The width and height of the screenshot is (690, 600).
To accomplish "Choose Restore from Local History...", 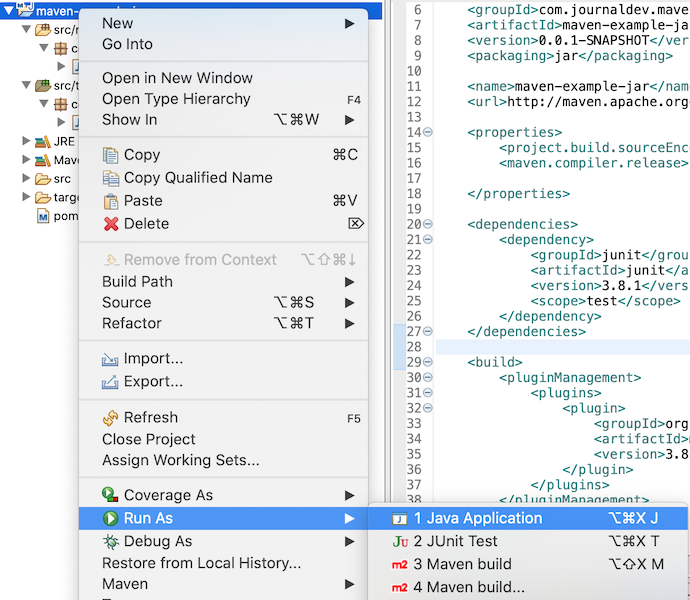I will [x=224, y=563].
